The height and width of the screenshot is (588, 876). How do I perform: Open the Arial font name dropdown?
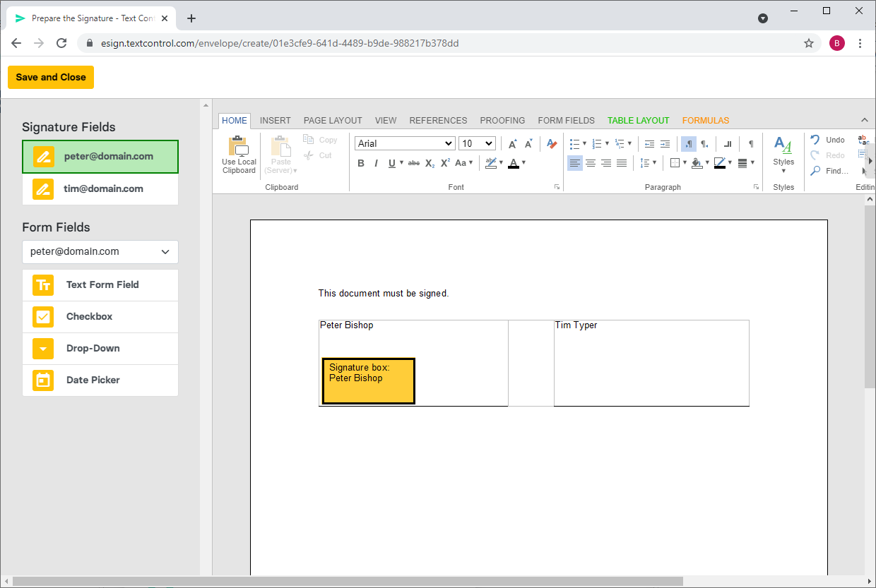(x=405, y=143)
